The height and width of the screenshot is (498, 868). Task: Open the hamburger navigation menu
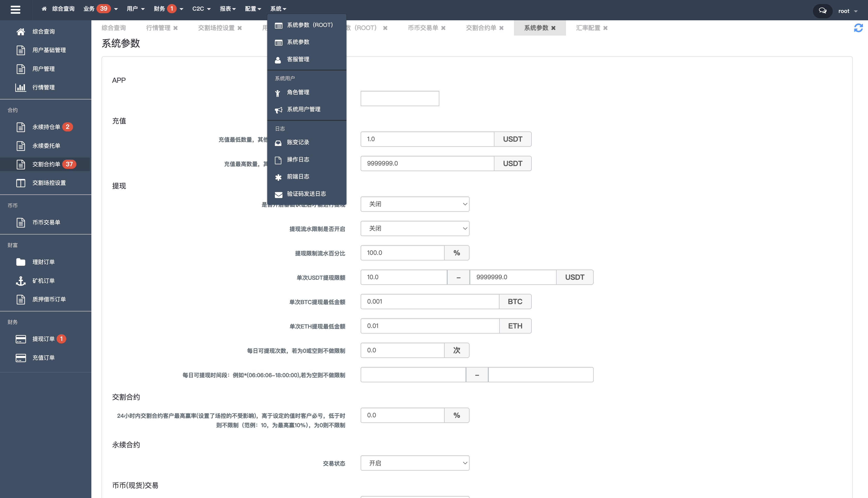tap(15, 10)
